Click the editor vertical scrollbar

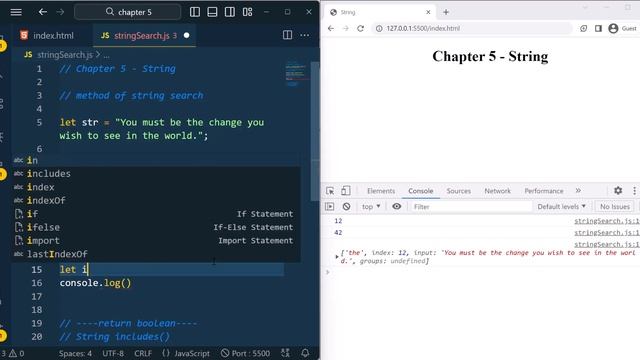(x=315, y=131)
